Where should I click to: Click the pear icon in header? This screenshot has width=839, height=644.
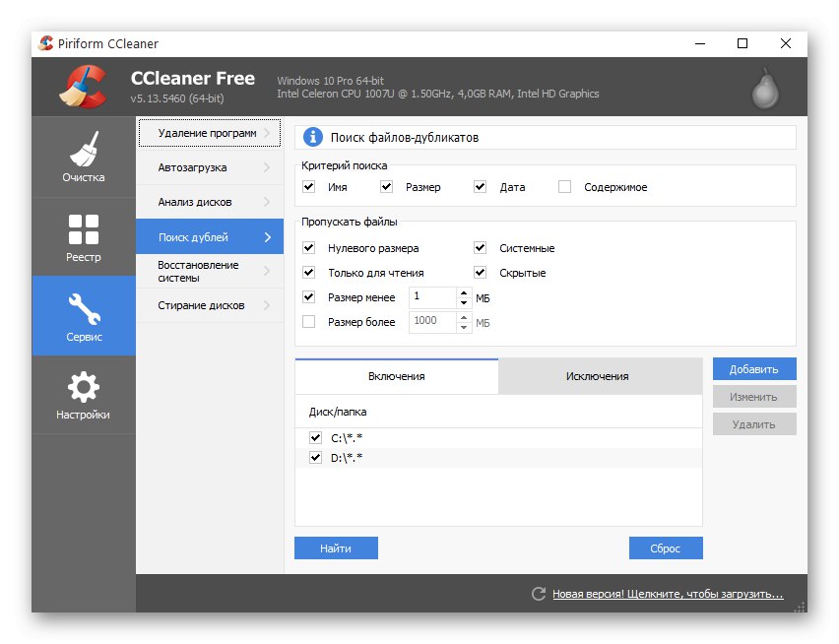[765, 89]
